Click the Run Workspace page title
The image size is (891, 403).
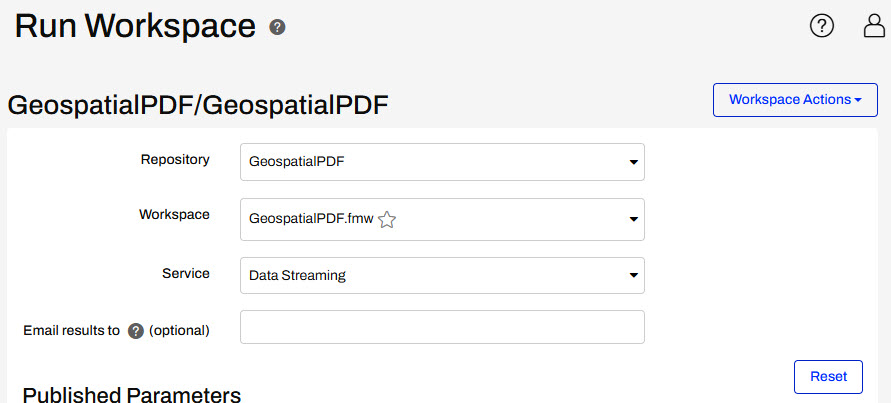(x=135, y=26)
